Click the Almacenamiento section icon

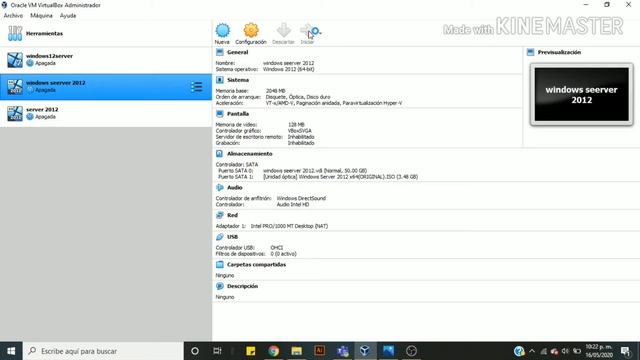click(x=220, y=153)
